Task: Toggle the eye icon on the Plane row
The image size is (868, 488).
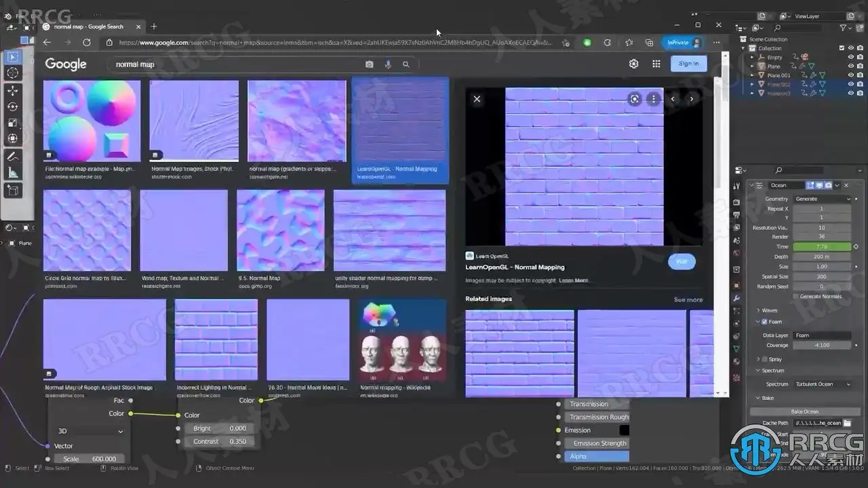Action: tap(851, 66)
